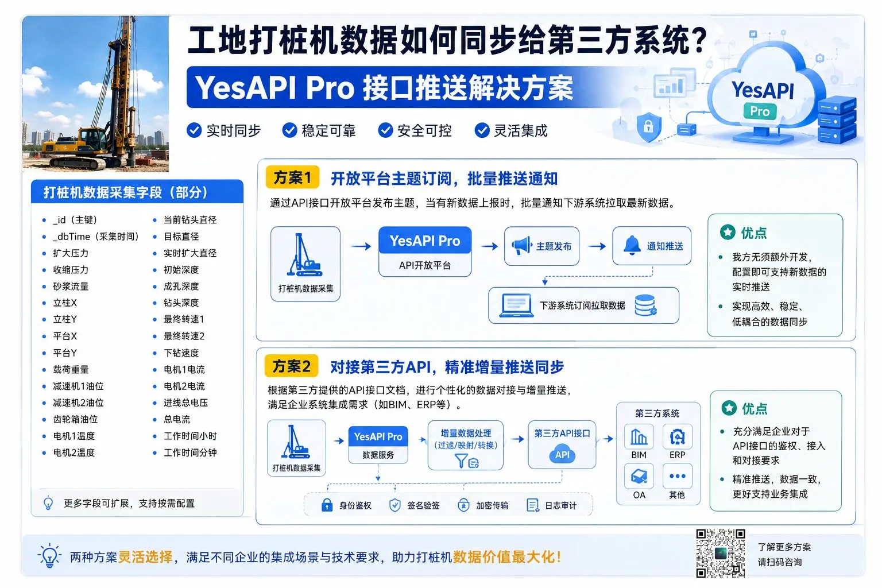Click 下游系统订阅拉取数据 text
This screenshot has height=588, width=882.
tap(582, 305)
